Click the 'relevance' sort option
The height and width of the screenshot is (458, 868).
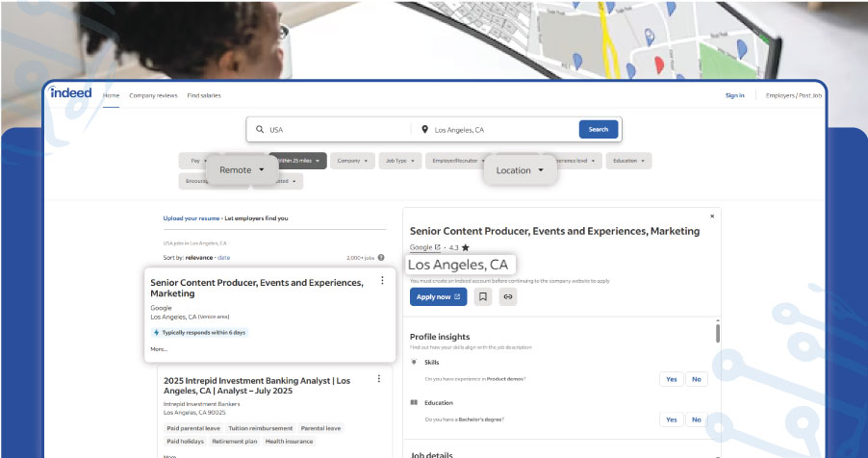click(x=199, y=258)
